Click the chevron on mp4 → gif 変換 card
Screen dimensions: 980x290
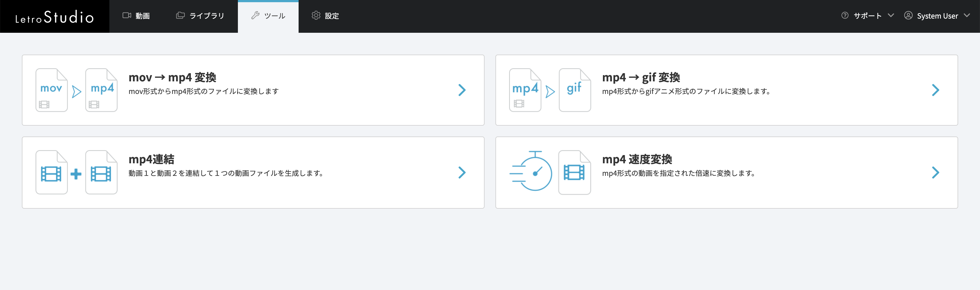tap(935, 90)
